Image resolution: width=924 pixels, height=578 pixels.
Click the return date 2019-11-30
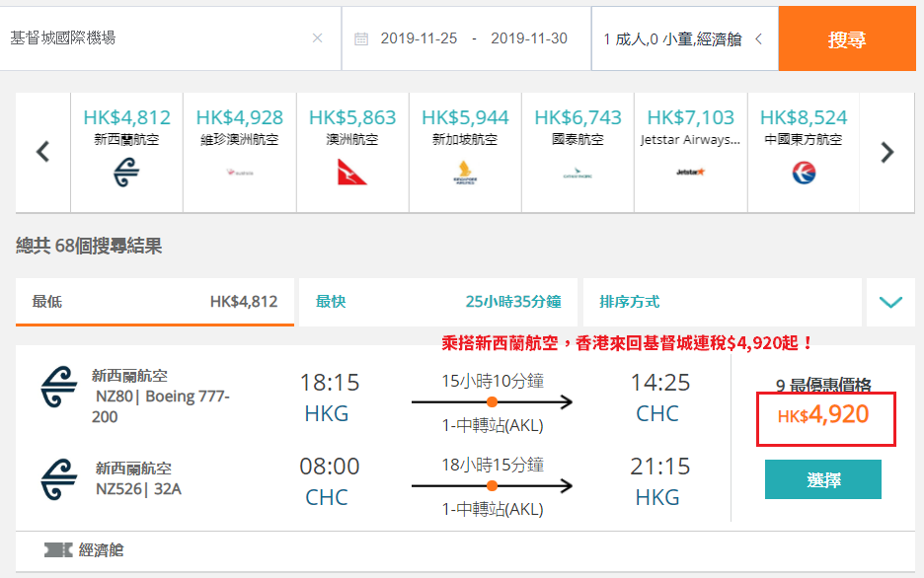pos(528,38)
